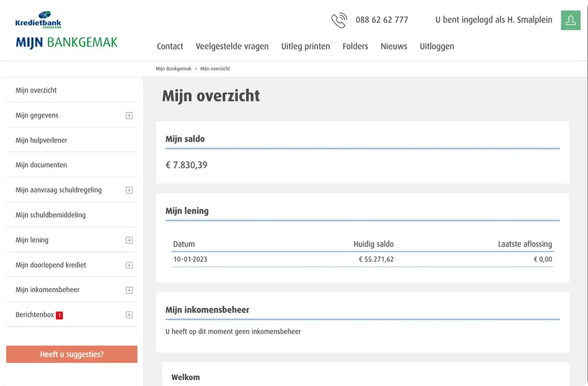
Task: Expand the Berichtenbox submenu
Action: (x=129, y=315)
